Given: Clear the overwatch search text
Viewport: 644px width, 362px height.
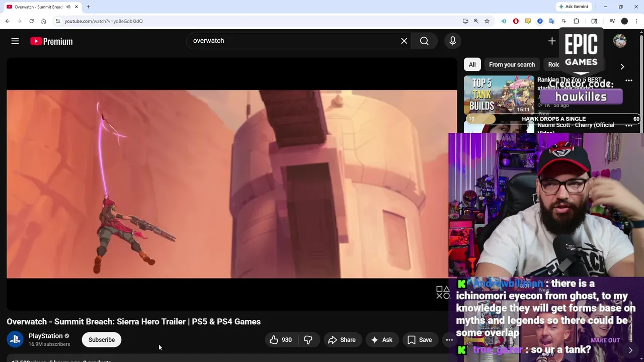Looking at the screenshot, I should [404, 41].
